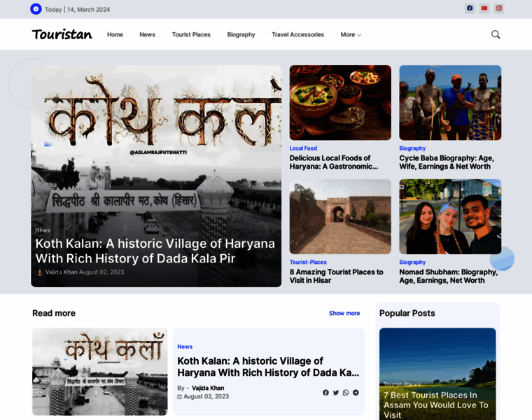Expand the More menu chevron

pos(359,35)
